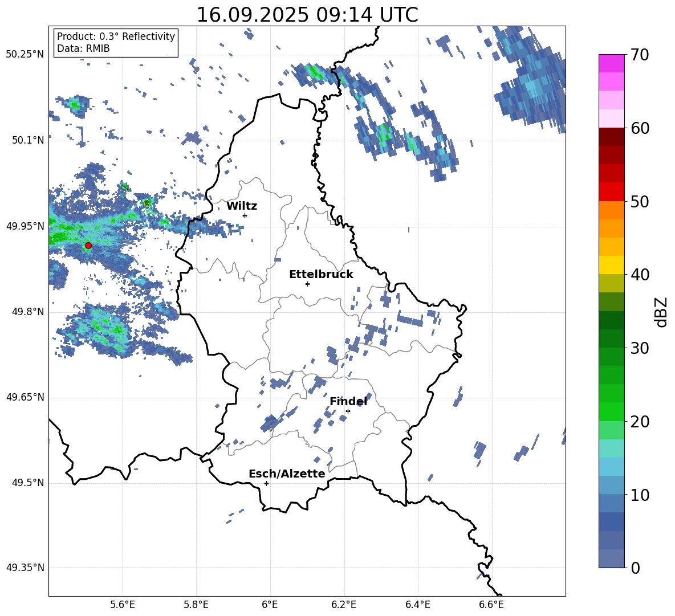Select the Ettelbruck city label

pyautogui.click(x=321, y=275)
